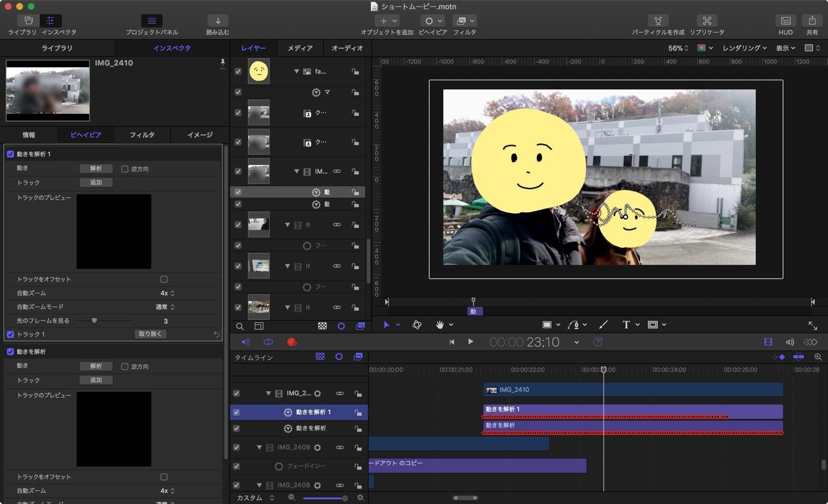This screenshot has width=828, height=504.
Task: Enable 逆方向 checkbox under 動きを解析 1
Action: [x=125, y=169]
